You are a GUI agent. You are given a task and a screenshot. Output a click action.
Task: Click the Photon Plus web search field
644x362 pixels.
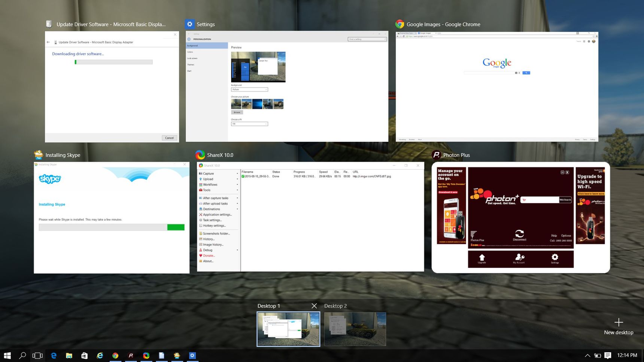[540, 200]
